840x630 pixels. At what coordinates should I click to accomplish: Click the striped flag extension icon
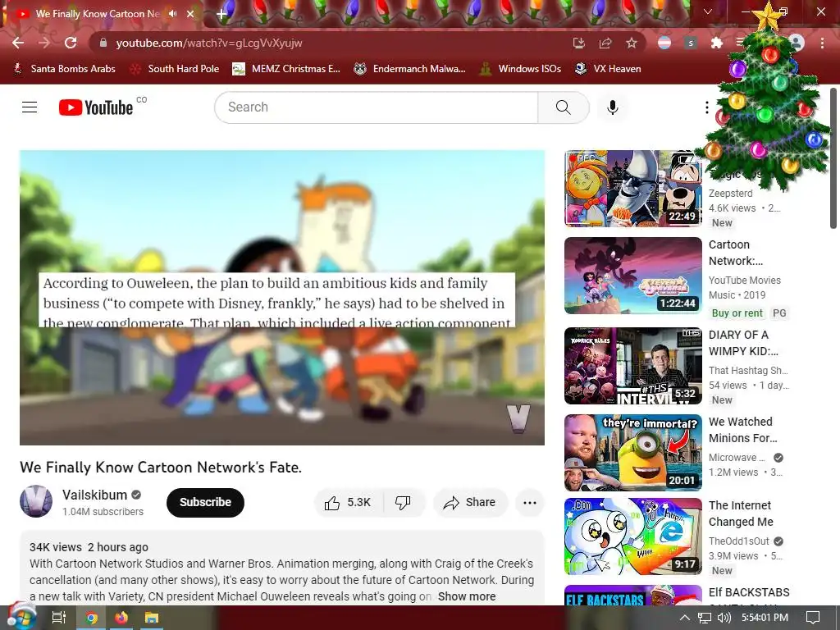(x=664, y=43)
